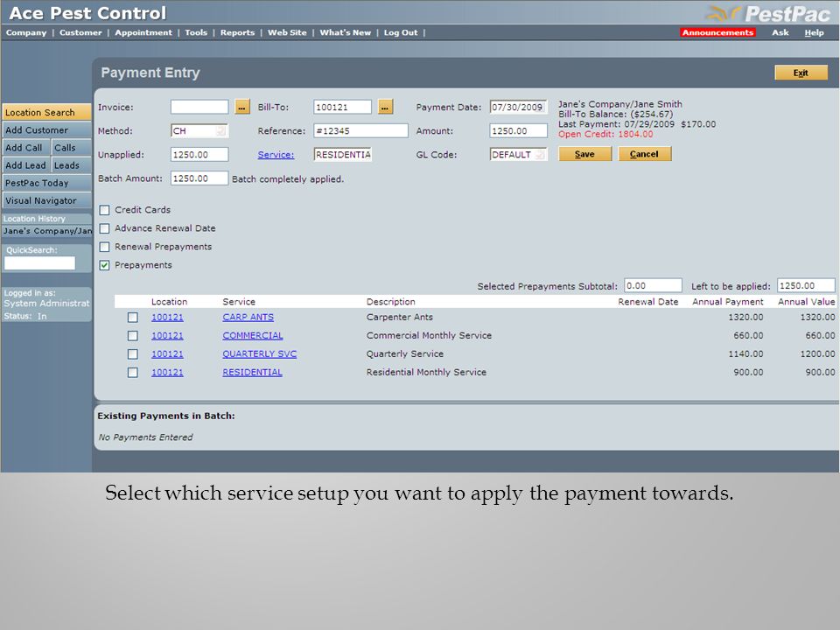Check the Credit Cards checkbox
Screen dimensions: 840x630
pyautogui.click(x=104, y=210)
